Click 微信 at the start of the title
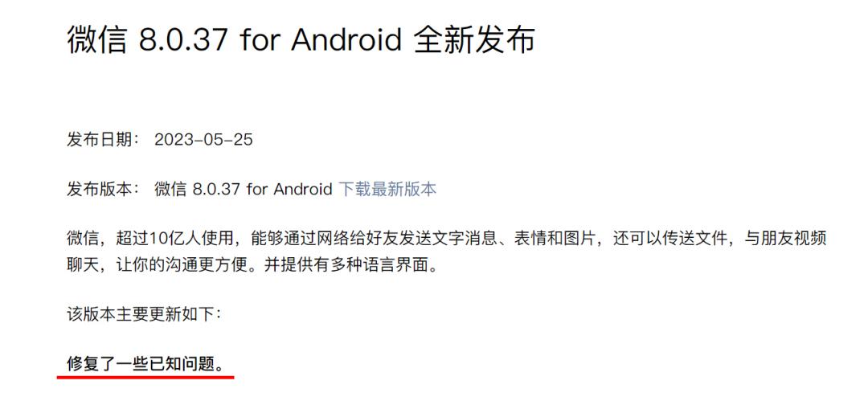 pos(97,40)
